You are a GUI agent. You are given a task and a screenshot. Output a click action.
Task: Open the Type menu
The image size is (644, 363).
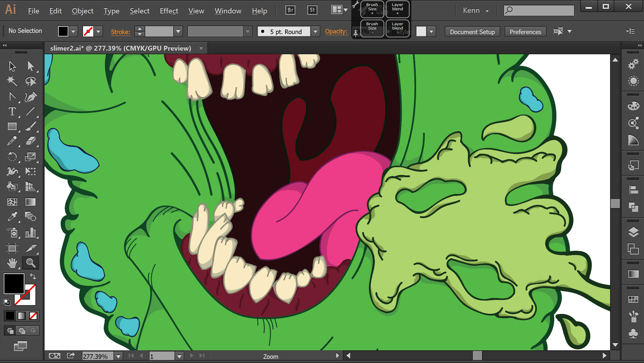[x=112, y=11]
